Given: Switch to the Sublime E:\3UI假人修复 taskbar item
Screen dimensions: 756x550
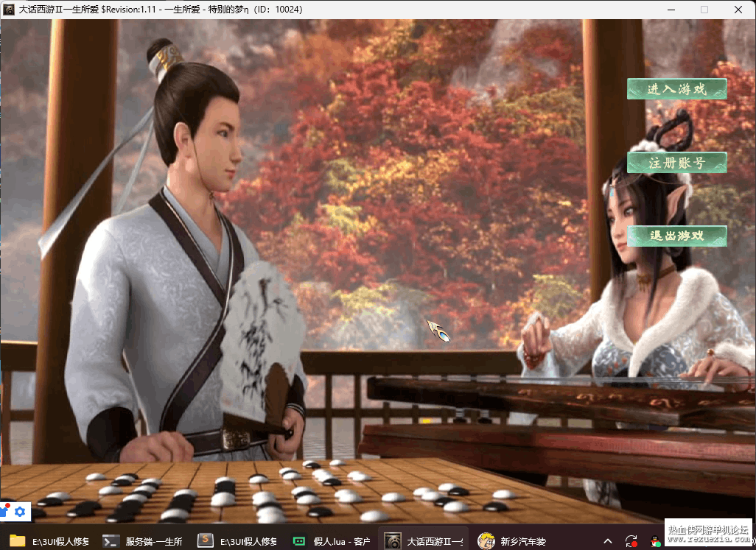Looking at the screenshot, I should 237,541.
